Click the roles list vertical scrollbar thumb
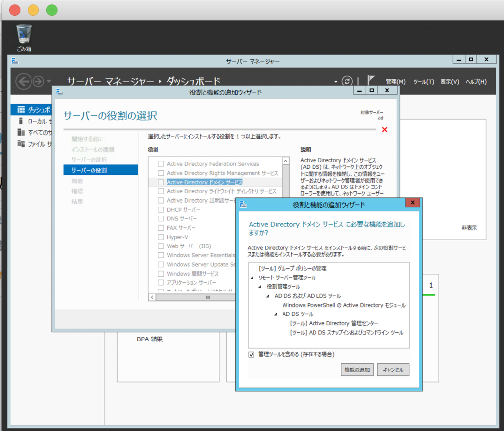 285,181
